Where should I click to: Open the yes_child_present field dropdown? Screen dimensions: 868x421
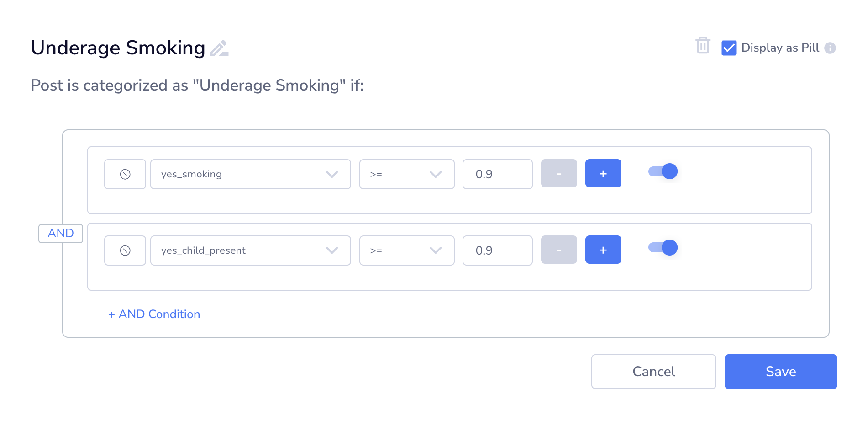[x=251, y=250]
